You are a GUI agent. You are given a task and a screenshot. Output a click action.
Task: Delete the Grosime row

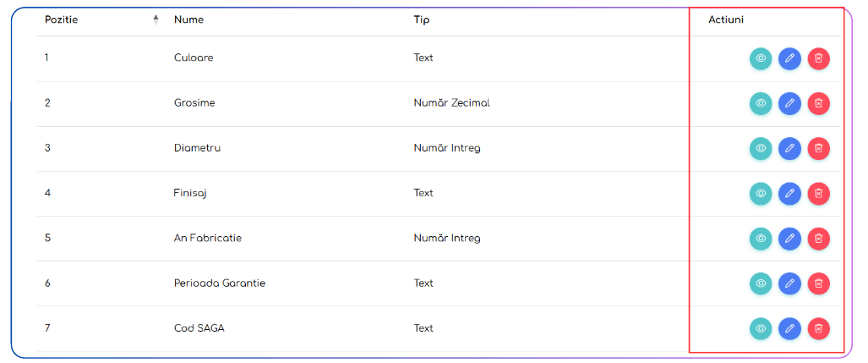click(x=818, y=103)
